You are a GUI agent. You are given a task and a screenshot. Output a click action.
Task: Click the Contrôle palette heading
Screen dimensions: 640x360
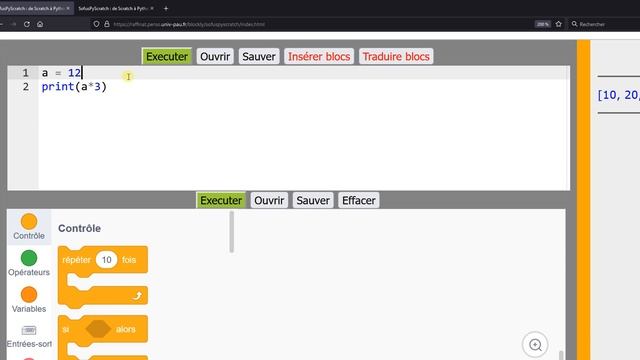[x=79, y=228]
